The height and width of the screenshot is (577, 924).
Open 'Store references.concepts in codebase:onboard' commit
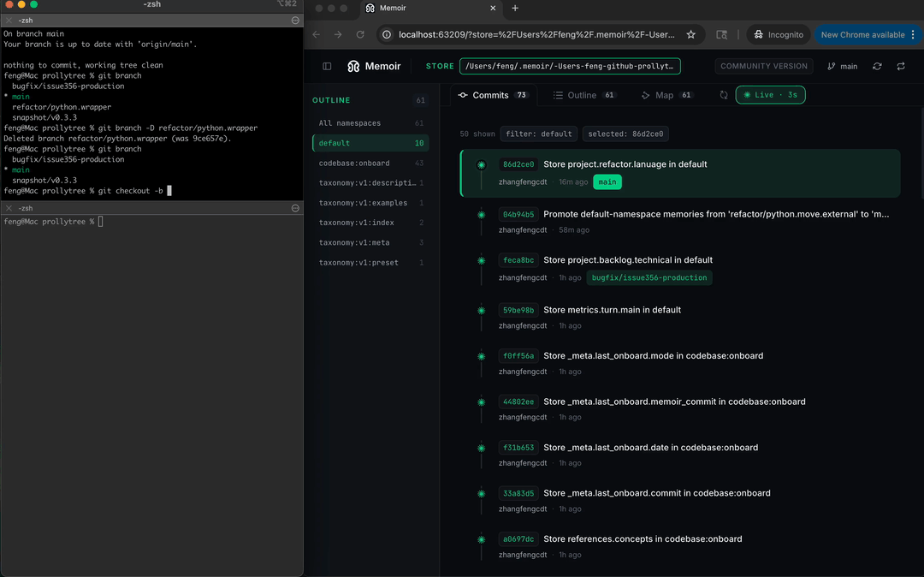pyautogui.click(x=643, y=539)
